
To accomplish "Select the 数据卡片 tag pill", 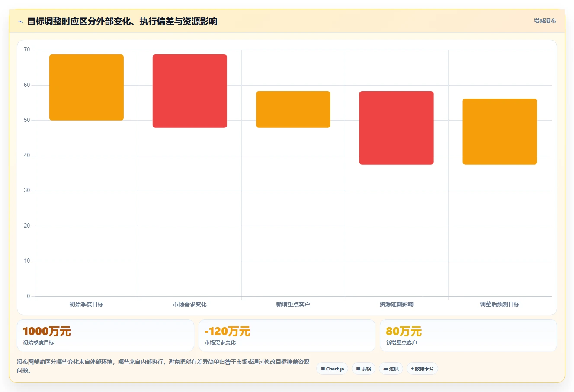I will pyautogui.click(x=422, y=369).
